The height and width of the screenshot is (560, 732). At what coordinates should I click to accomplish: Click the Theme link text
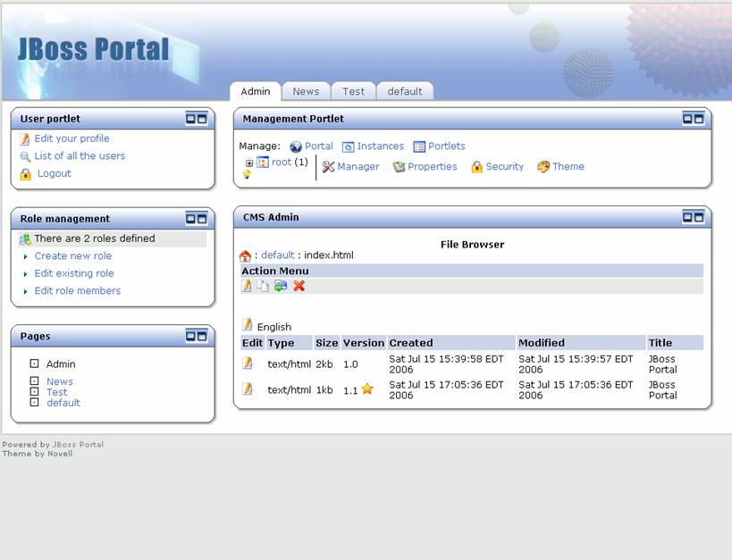click(568, 166)
